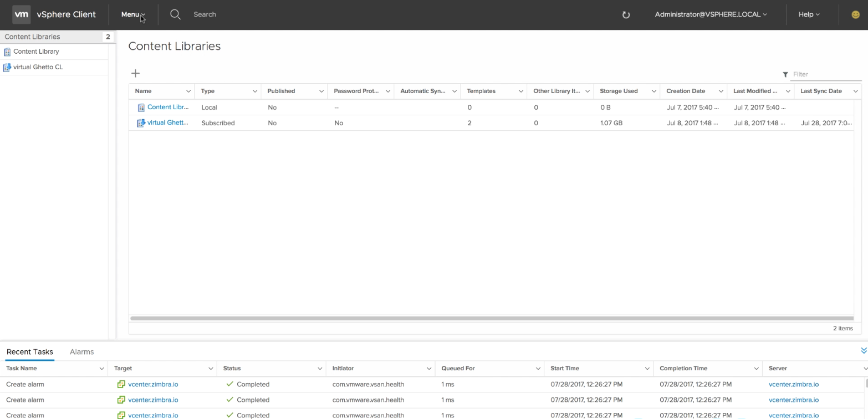The image size is (868, 419).
Task: Open the Last Modified column chevron
Action: 788,91
